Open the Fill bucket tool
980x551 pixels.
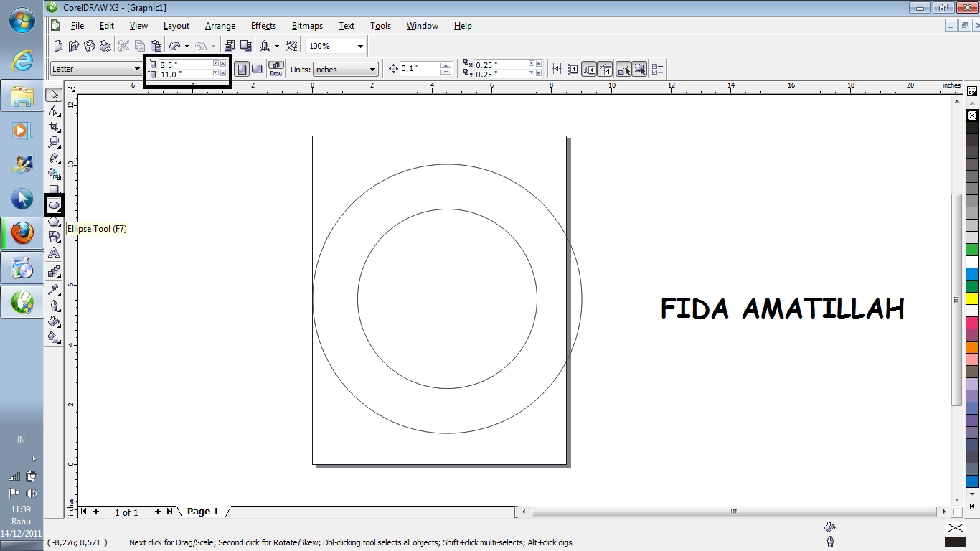tap(54, 321)
